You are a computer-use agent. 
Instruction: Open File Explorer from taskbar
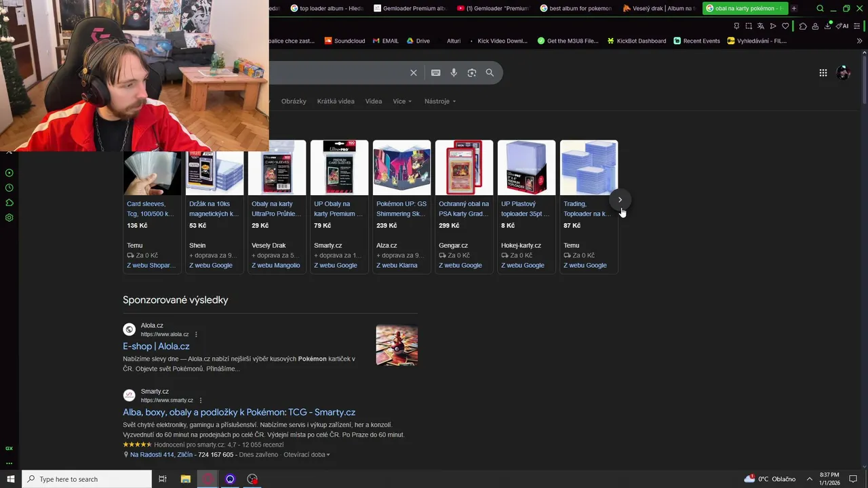185,479
